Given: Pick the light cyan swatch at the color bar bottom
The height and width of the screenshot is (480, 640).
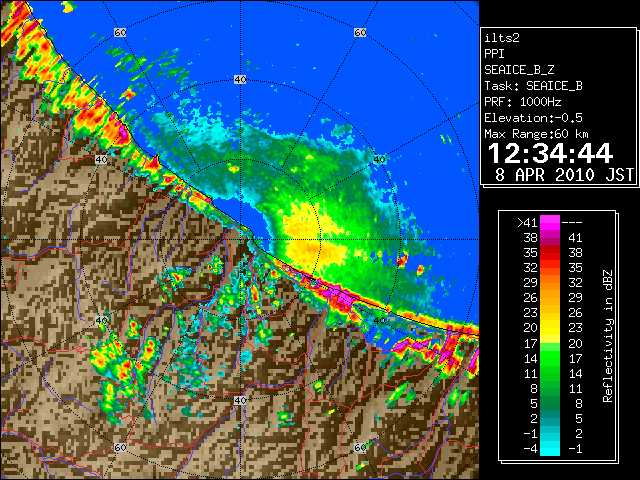Looking at the screenshot, I should coord(550,449).
